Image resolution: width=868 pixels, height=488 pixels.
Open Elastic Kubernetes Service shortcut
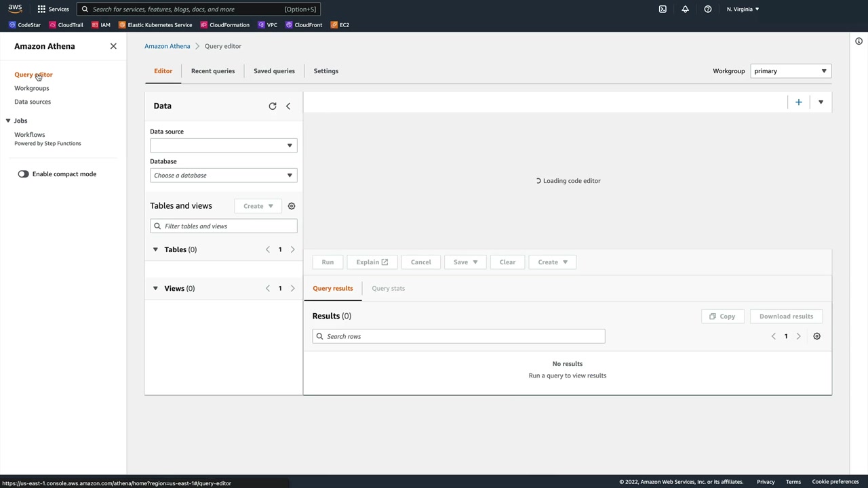(x=155, y=25)
